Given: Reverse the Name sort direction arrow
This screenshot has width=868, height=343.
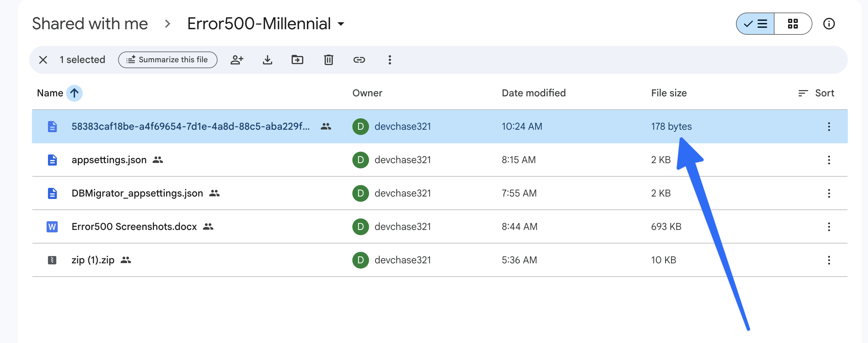Looking at the screenshot, I should [x=74, y=93].
